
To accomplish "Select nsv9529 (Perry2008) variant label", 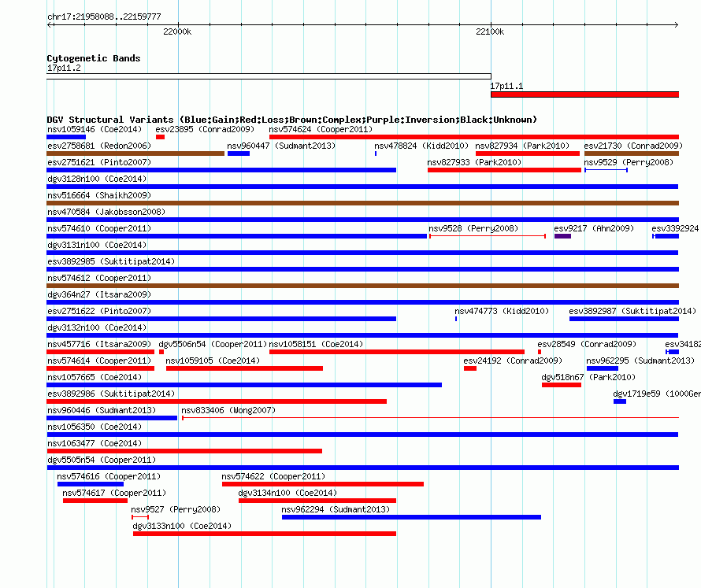I will (x=629, y=163).
